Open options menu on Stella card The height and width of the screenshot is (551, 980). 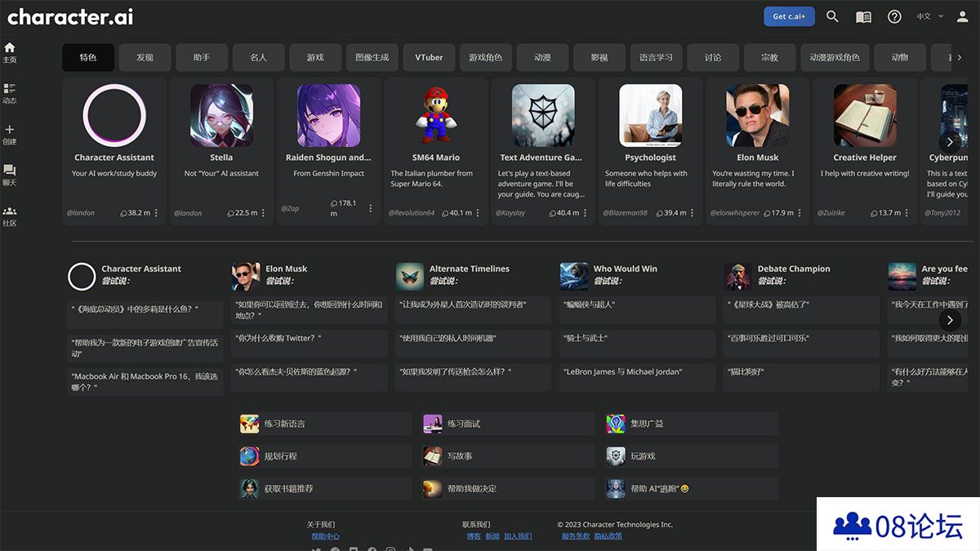[x=263, y=213]
